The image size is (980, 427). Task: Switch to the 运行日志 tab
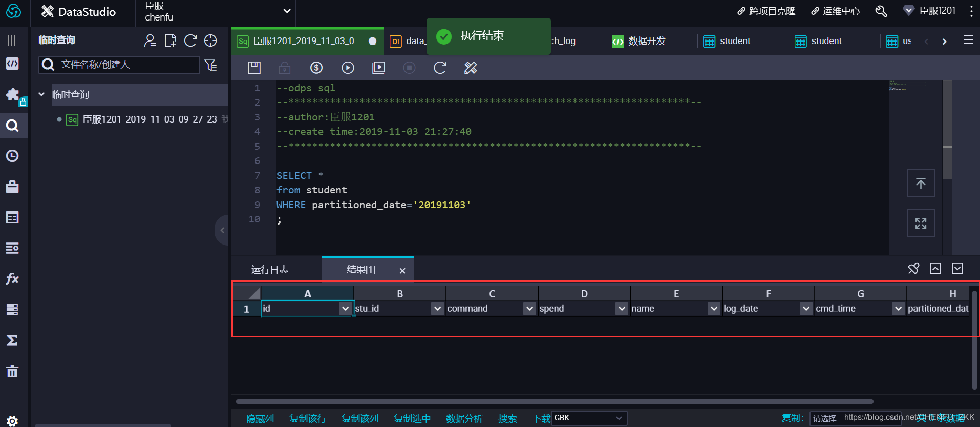(270, 269)
